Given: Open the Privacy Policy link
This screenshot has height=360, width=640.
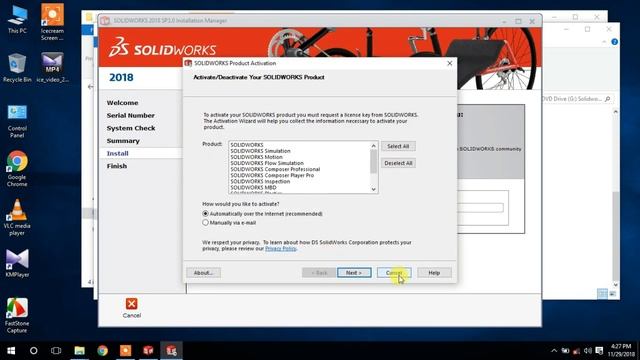Looking at the screenshot, I should [280, 249].
